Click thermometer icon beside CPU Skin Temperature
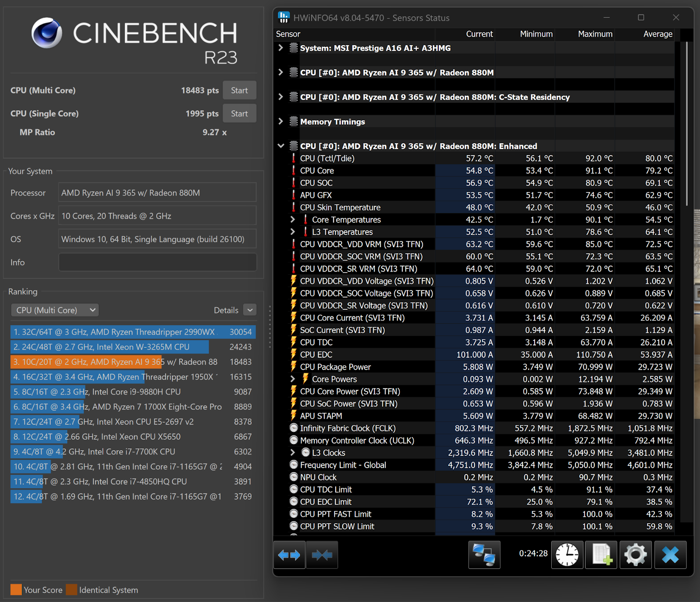 tap(294, 207)
